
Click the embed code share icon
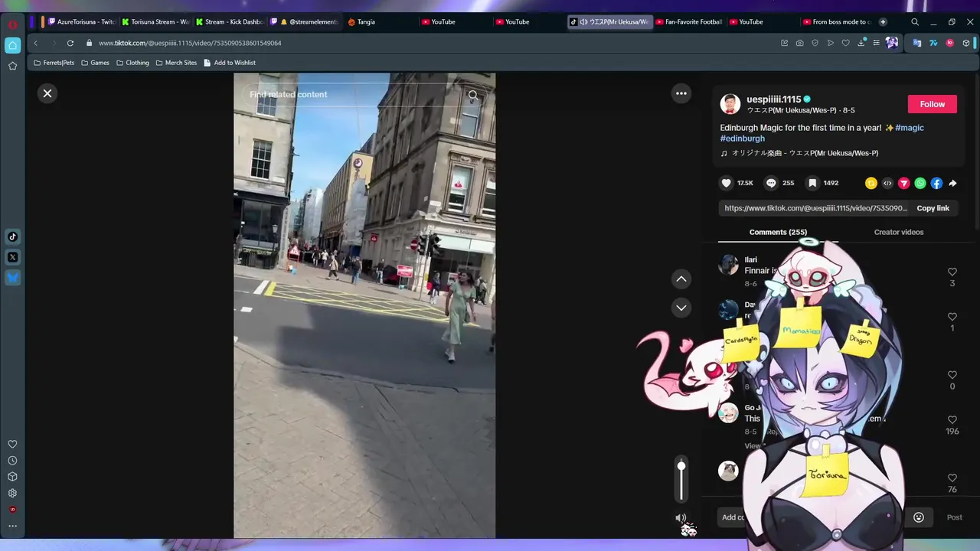tap(887, 183)
